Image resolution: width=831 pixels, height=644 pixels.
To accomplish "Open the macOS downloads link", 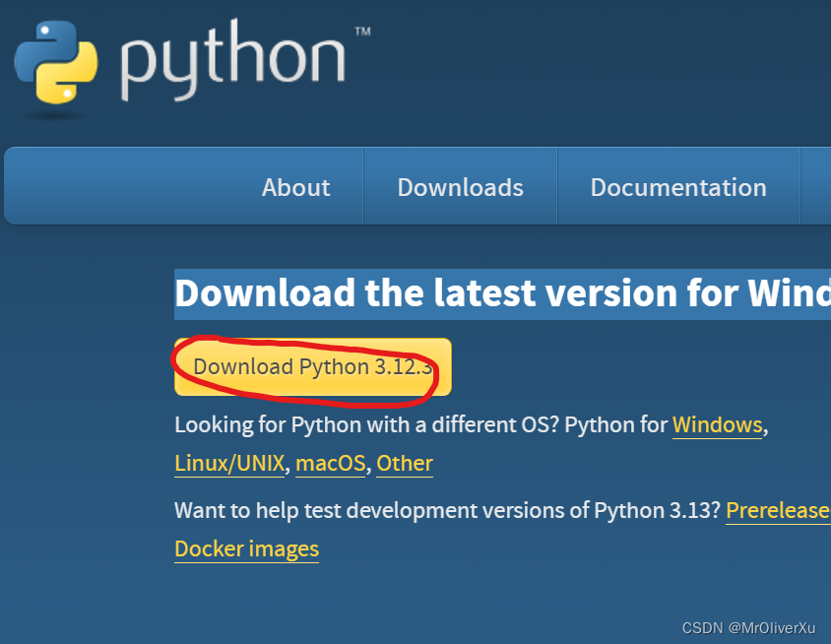I will tap(330, 463).
